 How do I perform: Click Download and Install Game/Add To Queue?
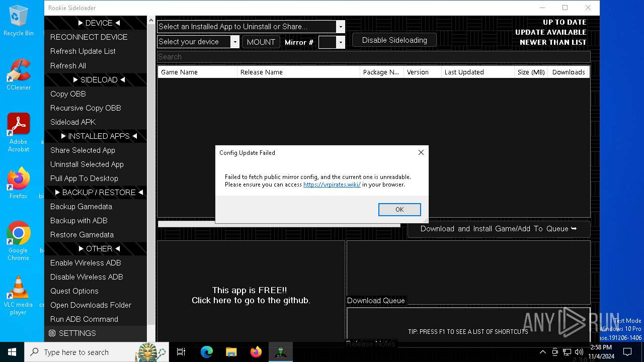499,229
